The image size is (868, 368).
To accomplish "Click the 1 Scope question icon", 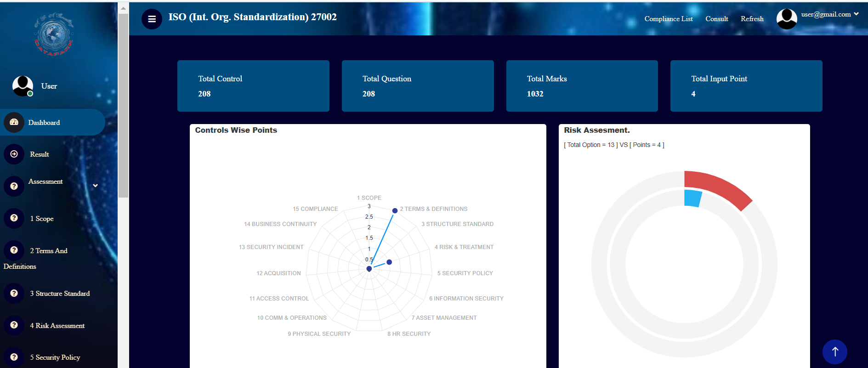I will point(14,218).
